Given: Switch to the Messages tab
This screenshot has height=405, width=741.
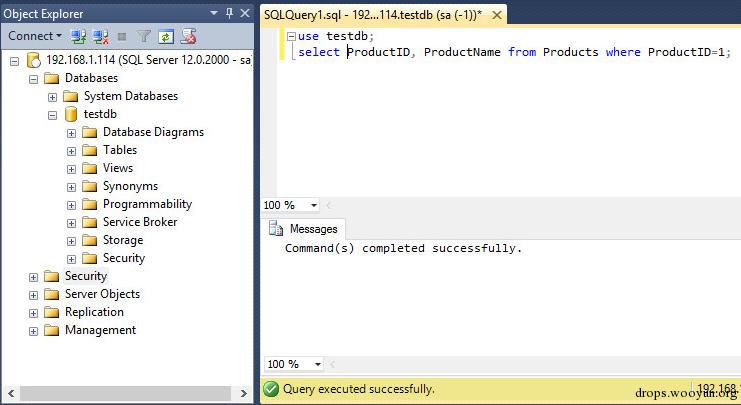Looking at the screenshot, I should tap(303, 229).
